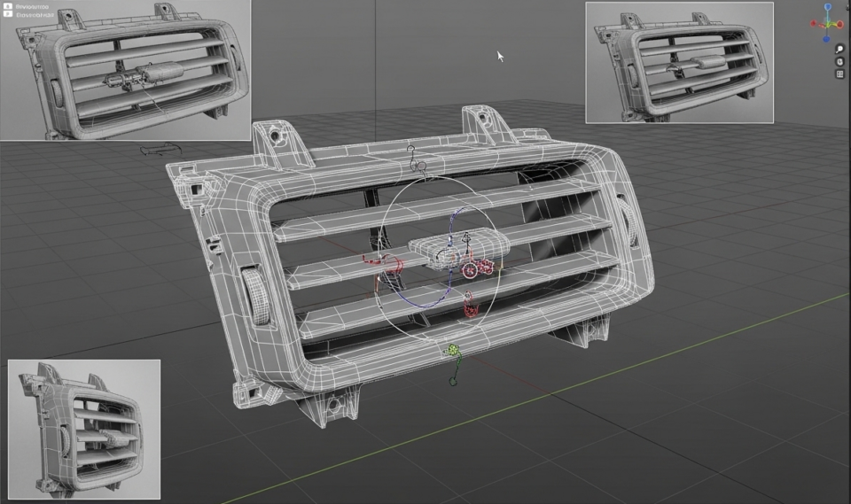
Task: Click the pan hand viewport icon
Action: (x=839, y=61)
